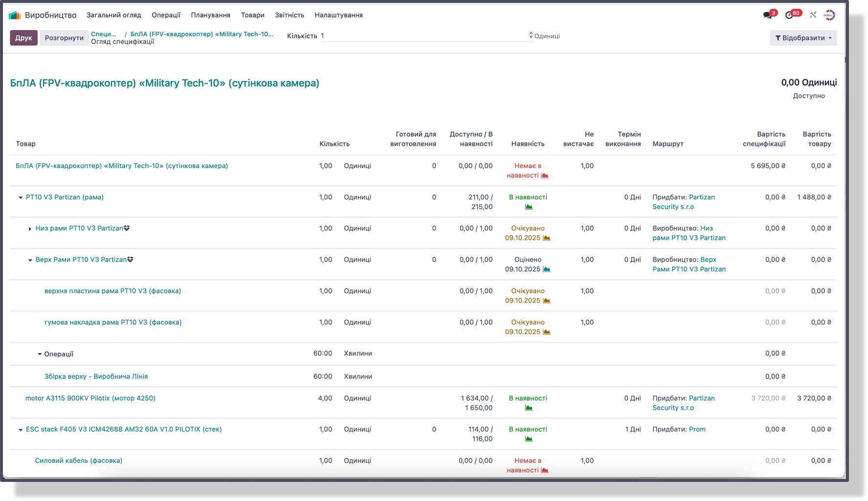Screen dimensions: 868x501
Task: Collapse the Операції section
Action: (40, 354)
